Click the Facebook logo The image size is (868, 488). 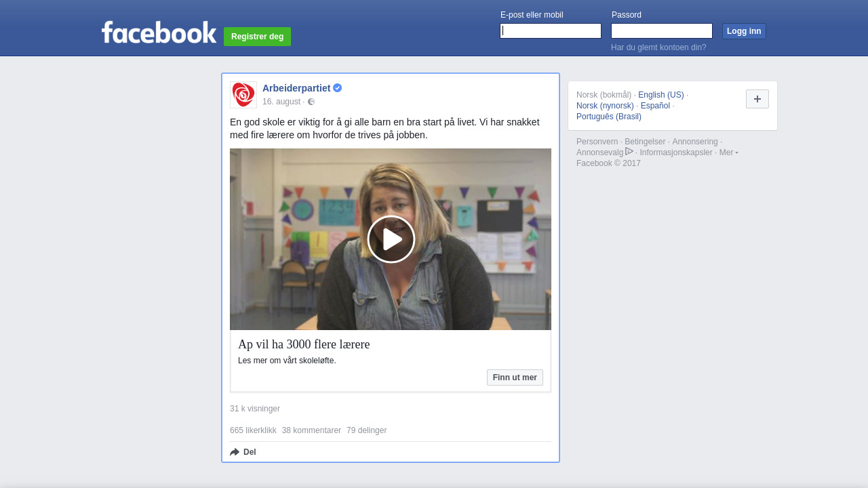point(159,32)
